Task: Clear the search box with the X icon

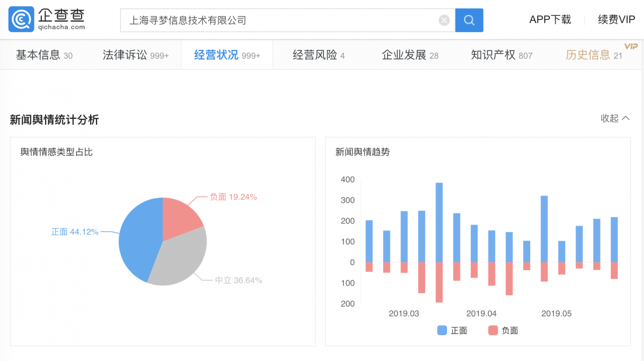Action: tap(444, 20)
